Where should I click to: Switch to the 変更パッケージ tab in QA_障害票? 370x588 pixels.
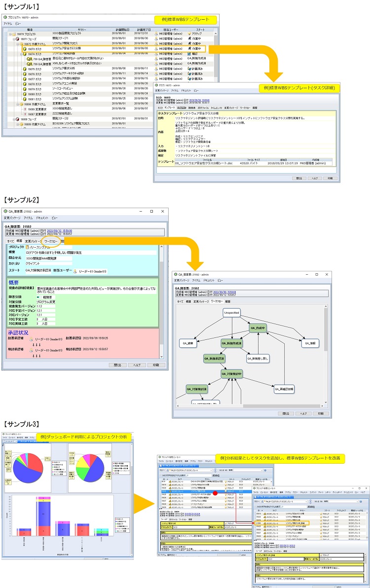33,241
